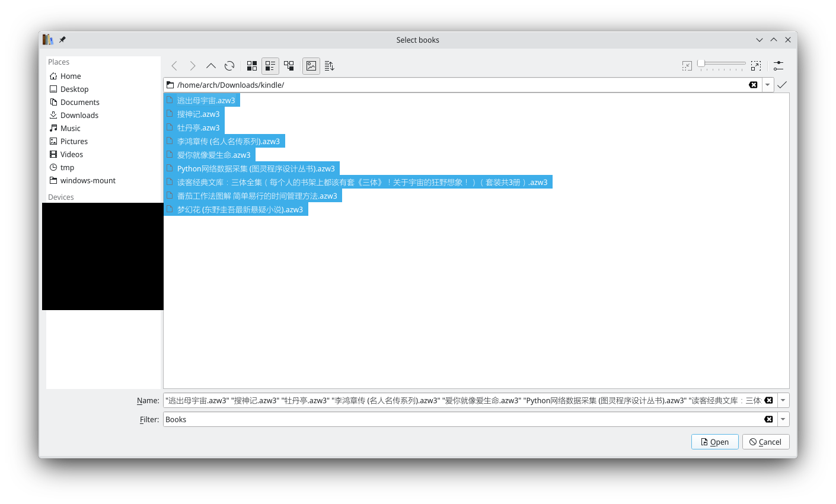This screenshot has width=836, height=504.
Task: Switch to icons view mode
Action: (x=252, y=66)
